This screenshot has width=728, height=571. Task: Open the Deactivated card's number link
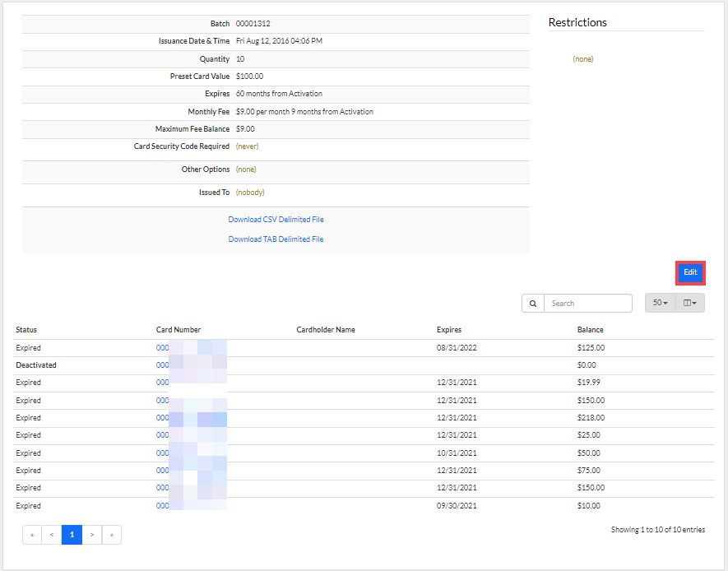(163, 365)
